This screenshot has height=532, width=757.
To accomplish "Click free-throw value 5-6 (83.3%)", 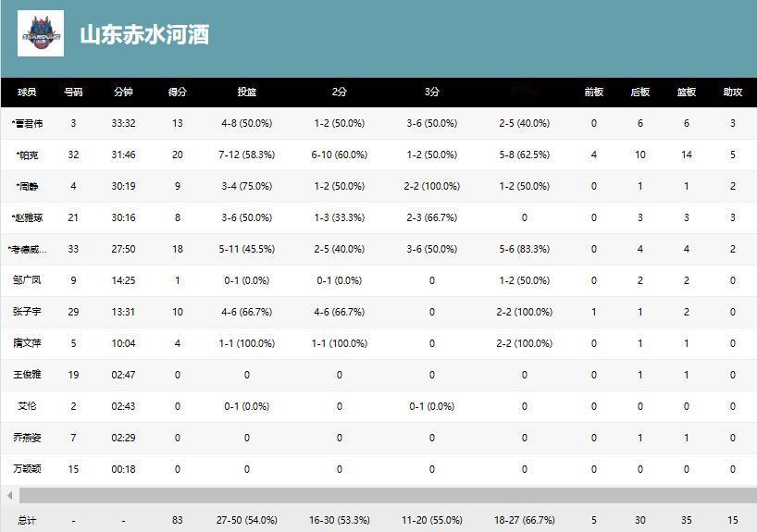I will [x=525, y=249].
